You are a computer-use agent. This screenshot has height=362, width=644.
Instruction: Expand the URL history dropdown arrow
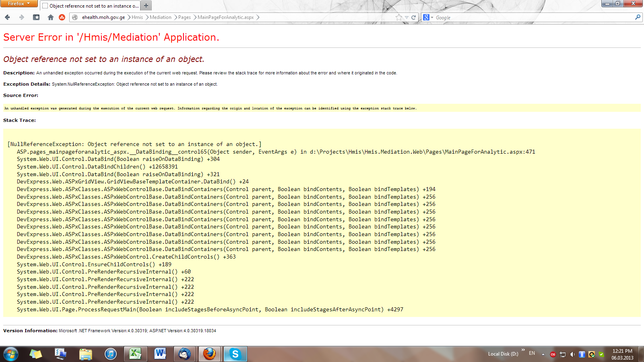point(407,17)
